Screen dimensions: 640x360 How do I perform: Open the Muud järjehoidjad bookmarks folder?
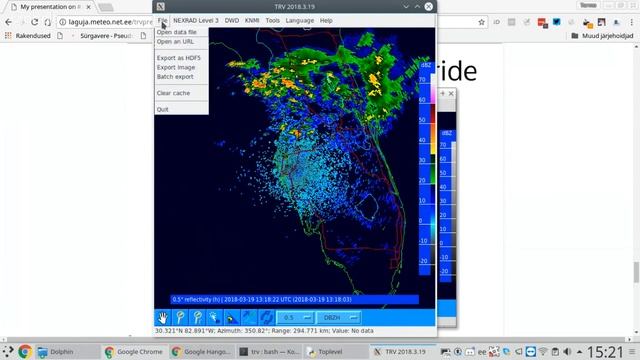602,36
